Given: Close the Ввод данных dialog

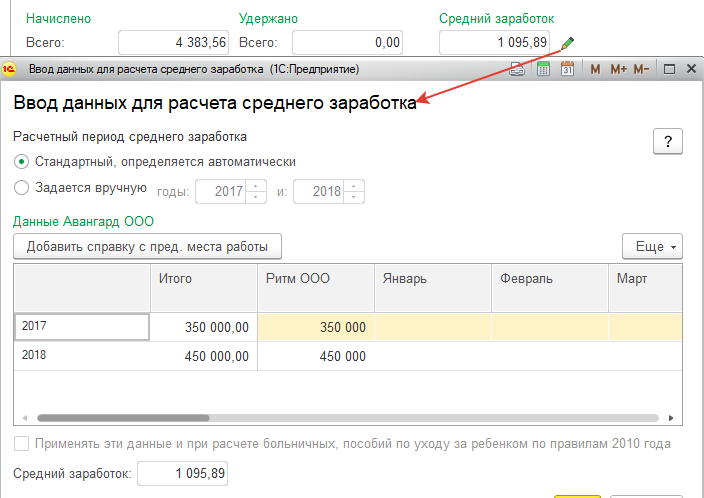Looking at the screenshot, I should pyautogui.click(x=691, y=69).
